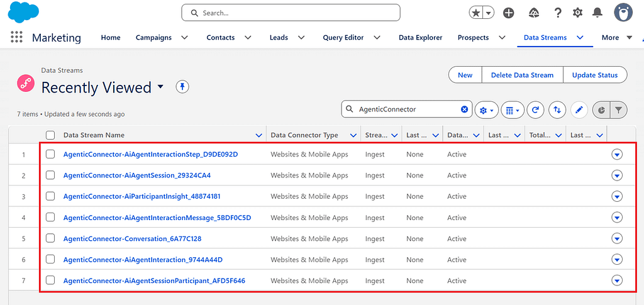Open AgenticConnector-Conversation_6A77C128 link
Image resolution: width=644 pixels, height=305 pixels.
pyautogui.click(x=132, y=238)
